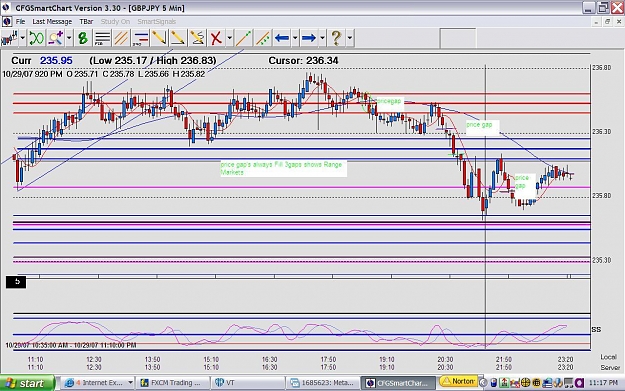Open the Study On menu
Image resolution: width=625 pixels, height=391 pixels.
click(115, 22)
